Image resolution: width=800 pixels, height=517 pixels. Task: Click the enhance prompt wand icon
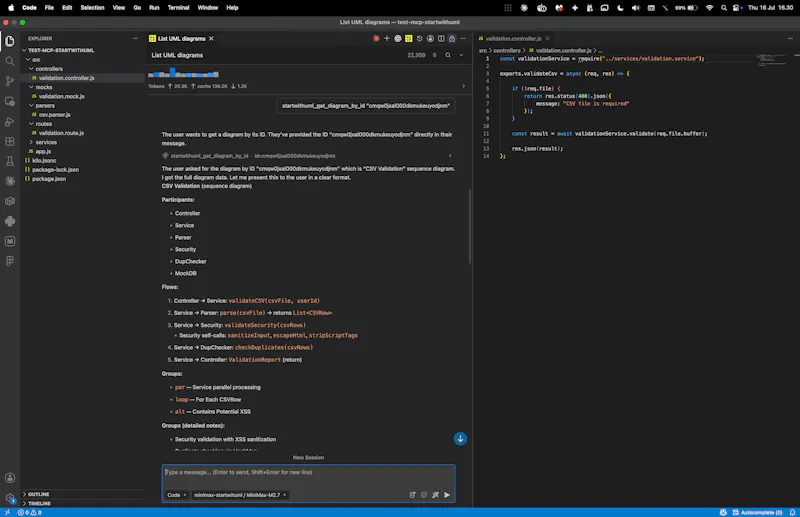435,495
